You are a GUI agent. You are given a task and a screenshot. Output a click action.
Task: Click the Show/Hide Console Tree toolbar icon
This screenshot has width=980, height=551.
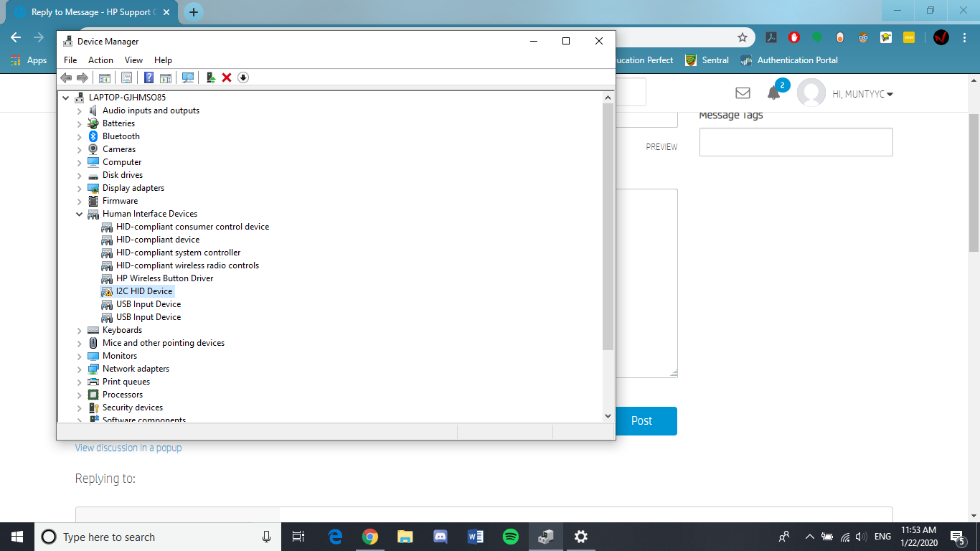pyautogui.click(x=104, y=77)
